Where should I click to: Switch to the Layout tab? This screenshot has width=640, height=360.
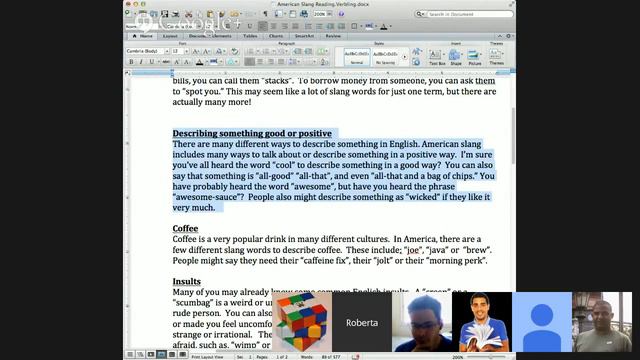(x=170, y=36)
